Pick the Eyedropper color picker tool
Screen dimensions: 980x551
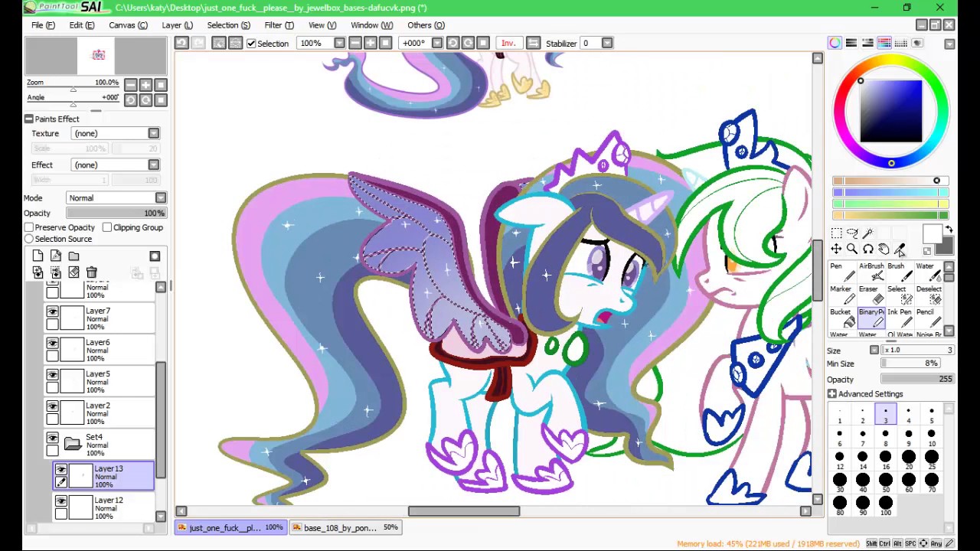pos(900,249)
